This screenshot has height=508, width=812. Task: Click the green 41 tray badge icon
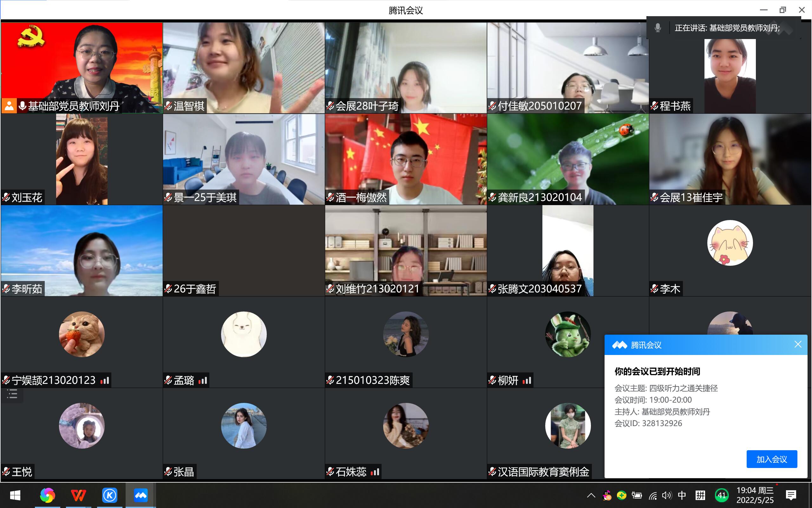(x=721, y=495)
